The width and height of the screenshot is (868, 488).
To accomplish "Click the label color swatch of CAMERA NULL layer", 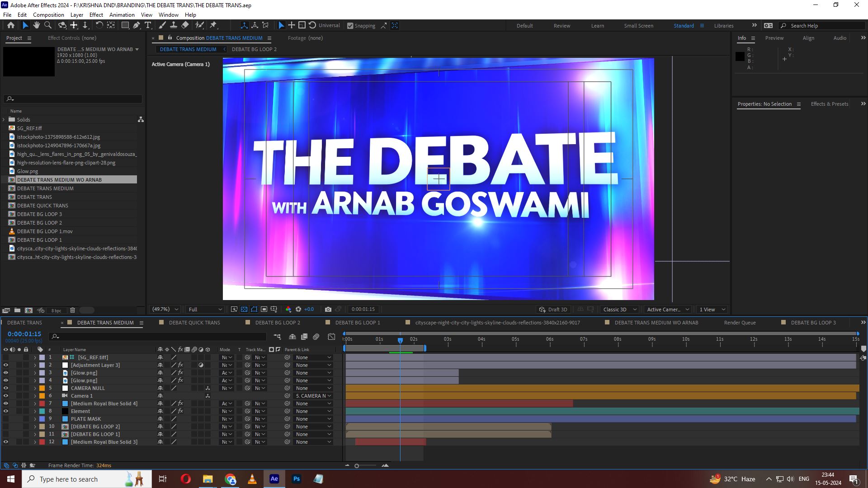I will [x=42, y=388].
